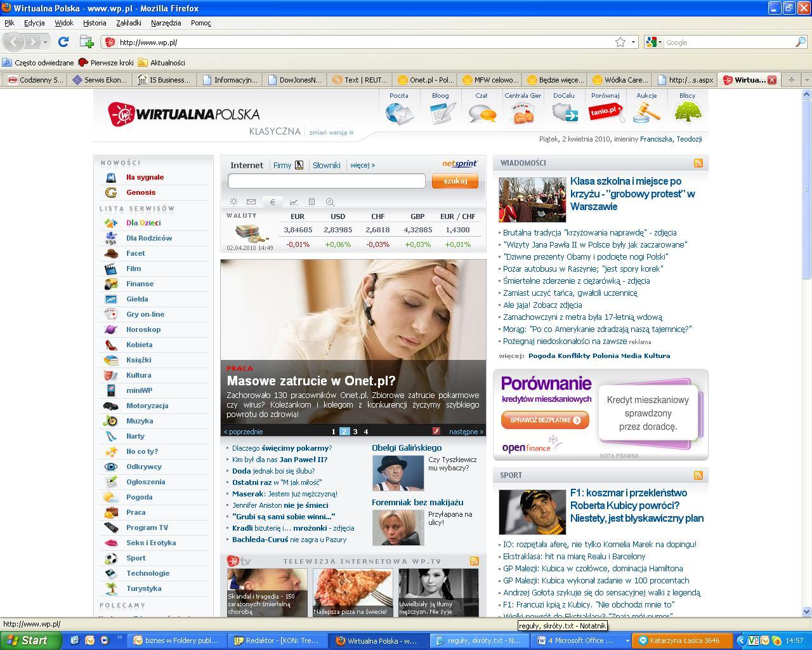Click the Google search box in the toolbar
This screenshot has width=812, height=650.
click(x=730, y=43)
